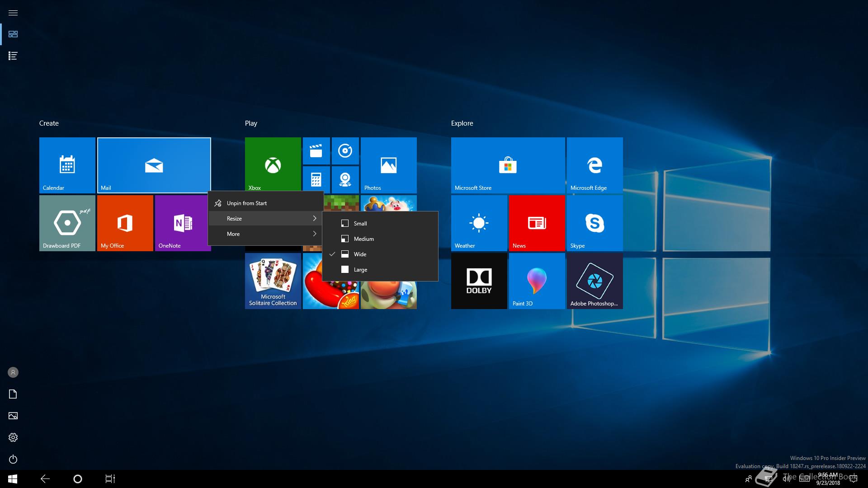Viewport: 868px width, 488px height.
Task: Open the Dolby tile
Action: click(479, 281)
